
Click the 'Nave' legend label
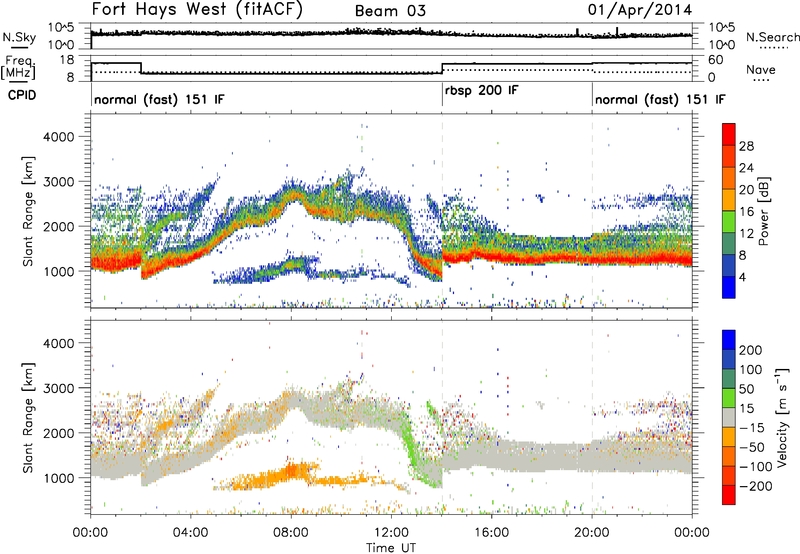tap(761, 69)
